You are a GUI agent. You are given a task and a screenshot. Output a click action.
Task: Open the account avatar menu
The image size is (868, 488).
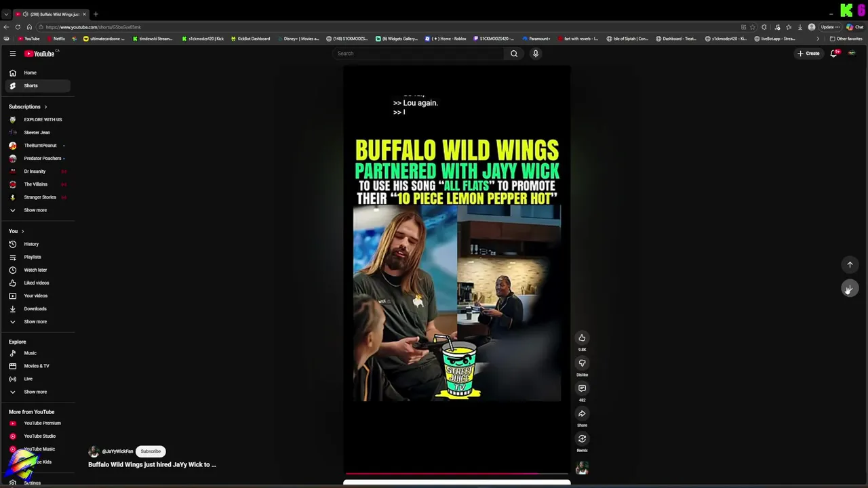(x=852, y=54)
